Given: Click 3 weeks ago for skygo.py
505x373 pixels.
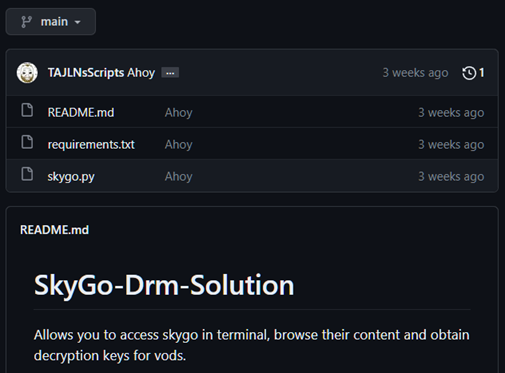Looking at the screenshot, I should click(451, 177).
